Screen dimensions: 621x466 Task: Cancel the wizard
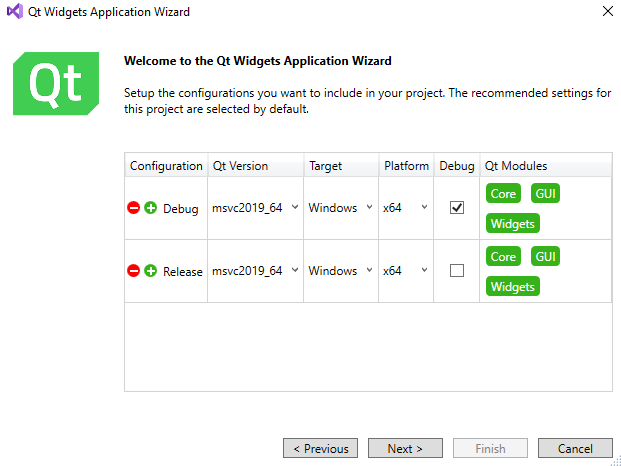point(575,448)
